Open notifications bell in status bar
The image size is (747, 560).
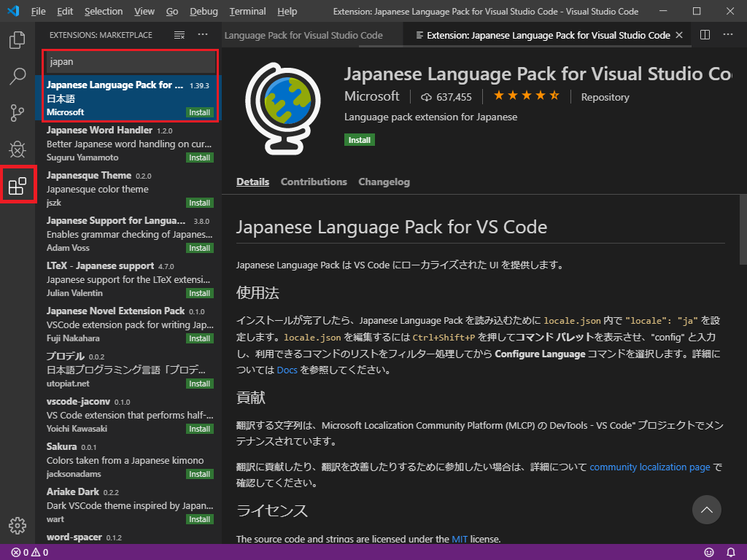(731, 553)
